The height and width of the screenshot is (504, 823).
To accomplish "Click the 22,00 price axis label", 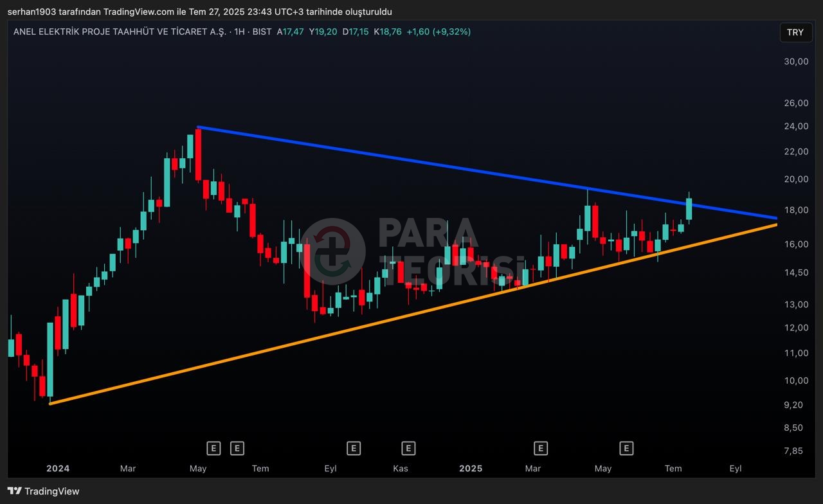I will pos(796,152).
